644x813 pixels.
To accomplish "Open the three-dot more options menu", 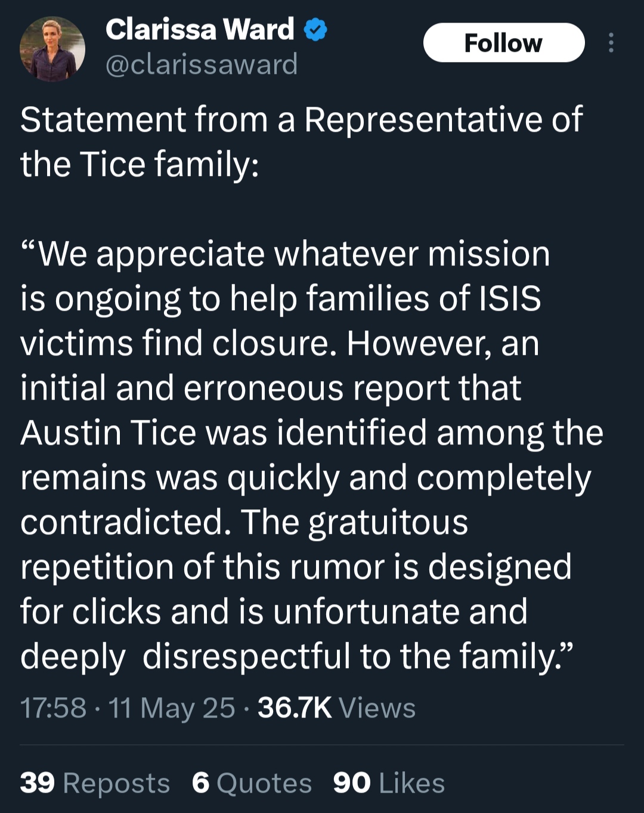I will point(611,43).
